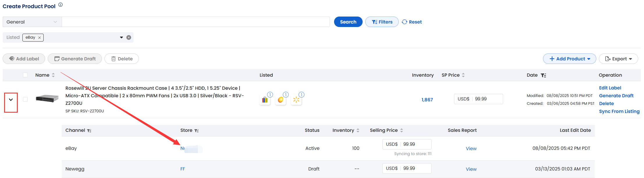
Task: Click the inventory value 1,867
Action: coord(427,100)
